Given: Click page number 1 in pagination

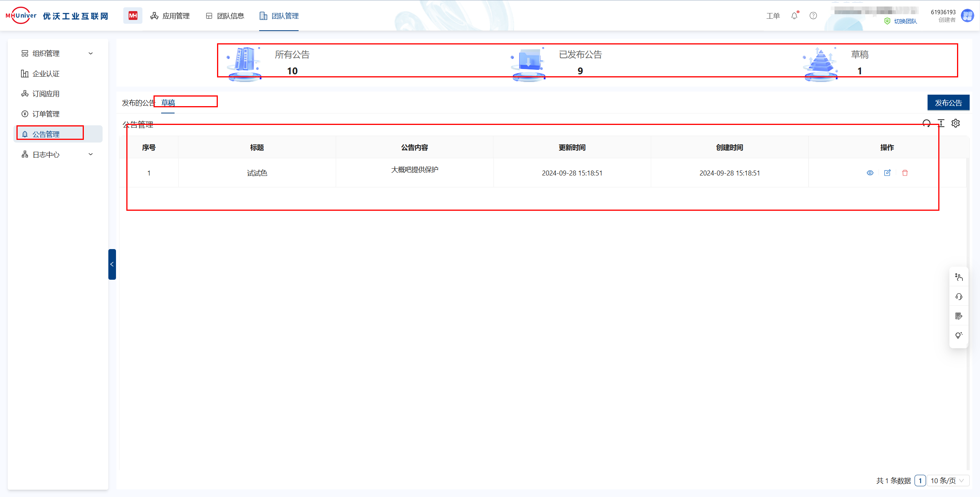Looking at the screenshot, I should pos(920,481).
